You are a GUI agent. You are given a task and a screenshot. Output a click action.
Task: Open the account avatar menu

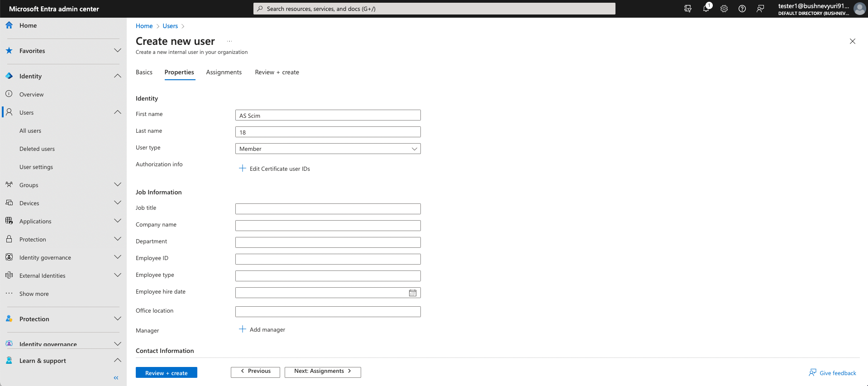coord(859,9)
